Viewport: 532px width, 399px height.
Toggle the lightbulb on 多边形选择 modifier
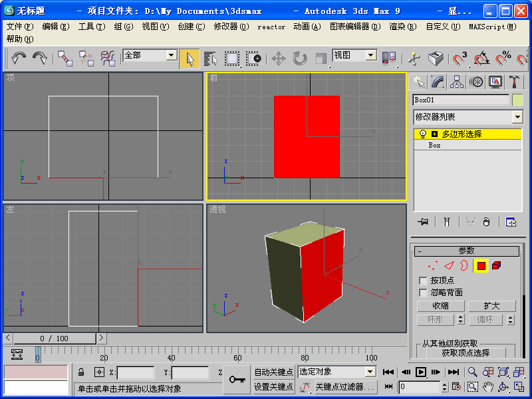pyautogui.click(x=422, y=134)
